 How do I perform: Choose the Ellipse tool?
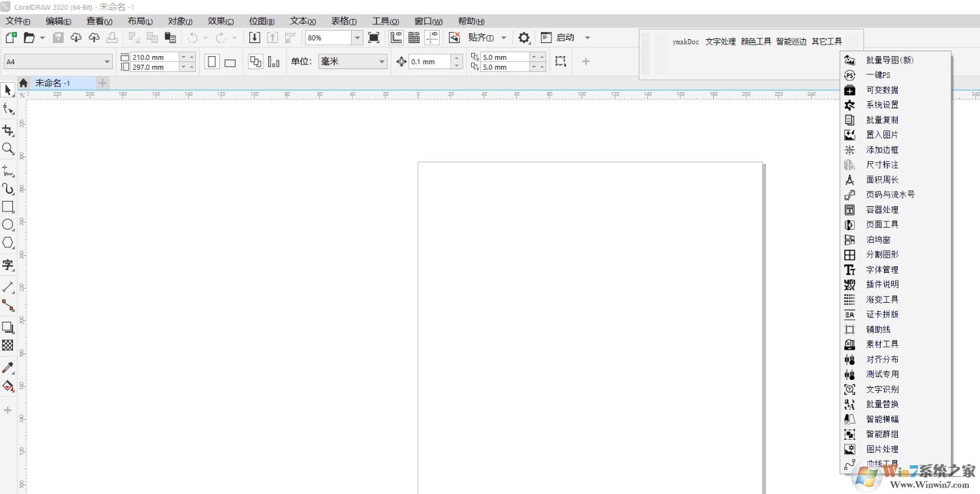tap(8, 224)
